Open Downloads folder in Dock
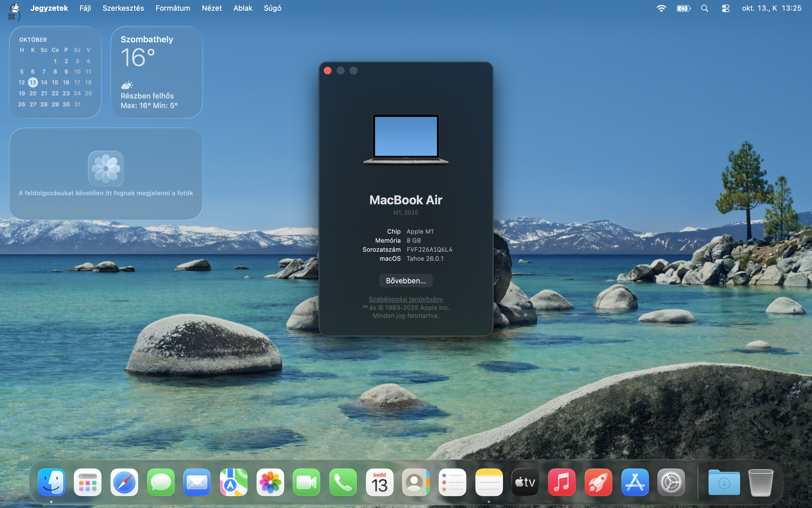Viewport: 812px width, 508px height. [724, 482]
